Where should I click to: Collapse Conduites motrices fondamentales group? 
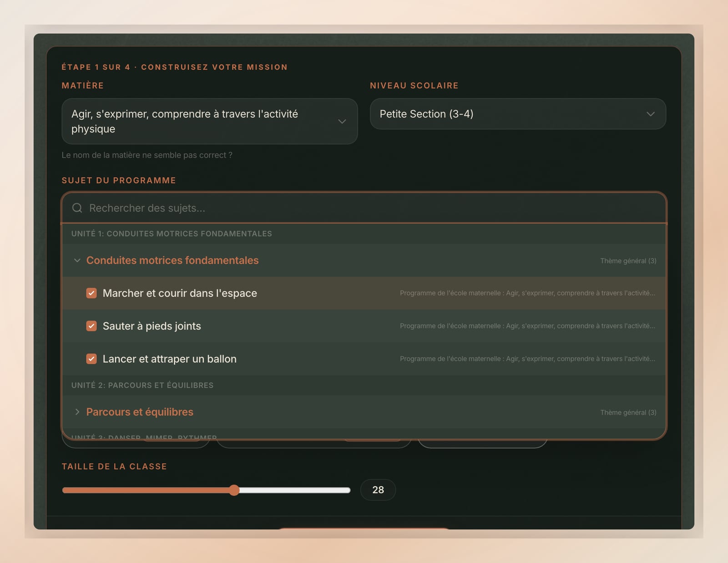(77, 260)
